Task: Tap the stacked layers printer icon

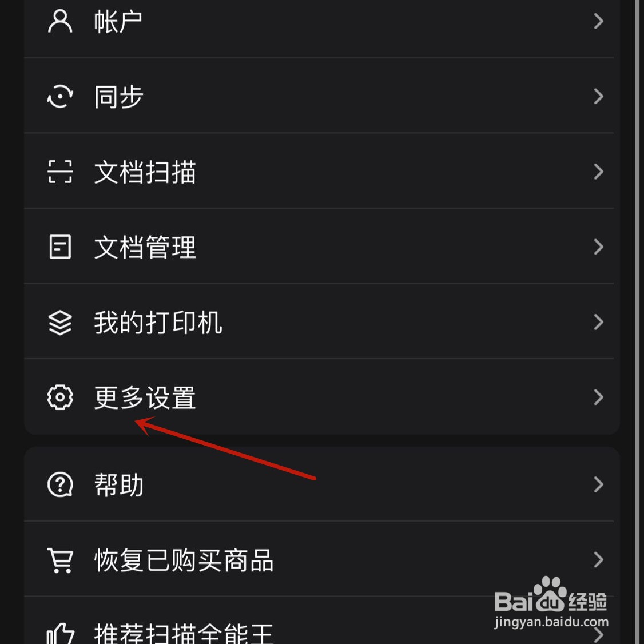Action: click(x=60, y=322)
